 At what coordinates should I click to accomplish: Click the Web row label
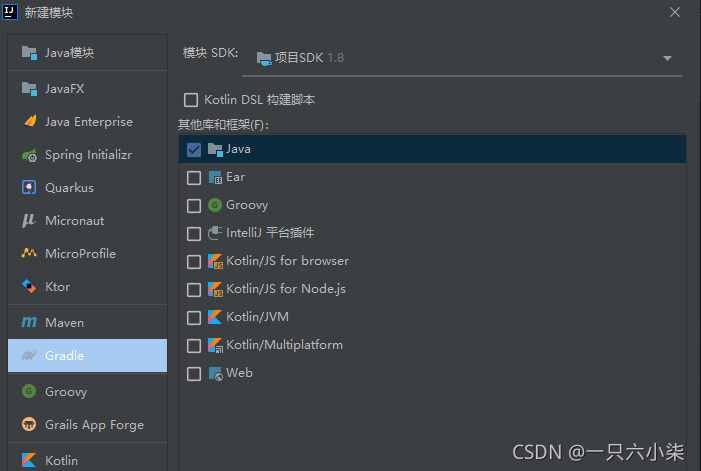239,373
